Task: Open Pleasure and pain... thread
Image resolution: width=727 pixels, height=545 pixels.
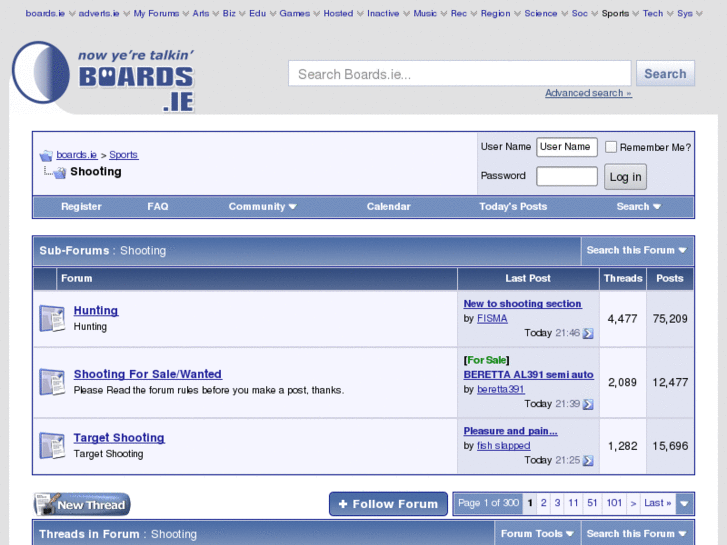Action: 510,431
